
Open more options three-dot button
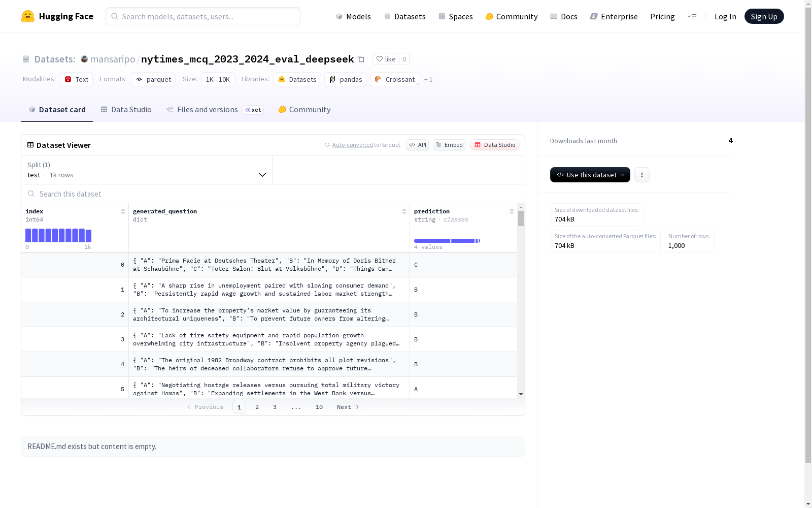(x=642, y=175)
